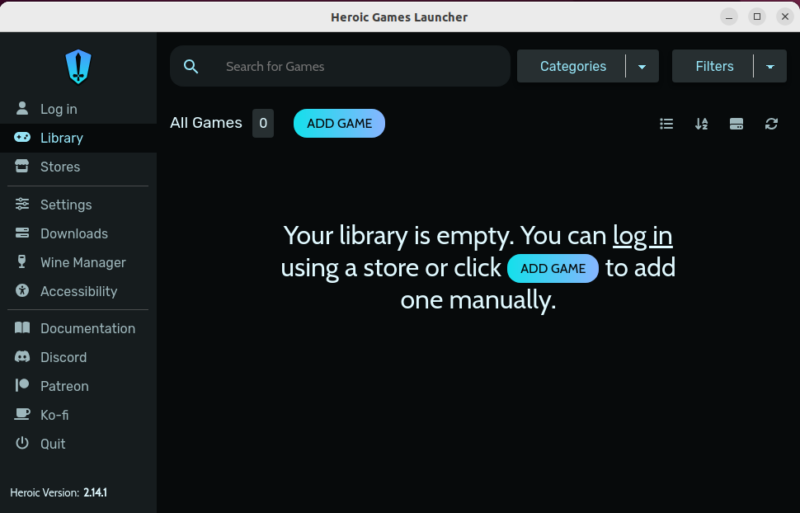The image size is (800, 513).
Task: Click the Log in user icon
Action: [22, 108]
